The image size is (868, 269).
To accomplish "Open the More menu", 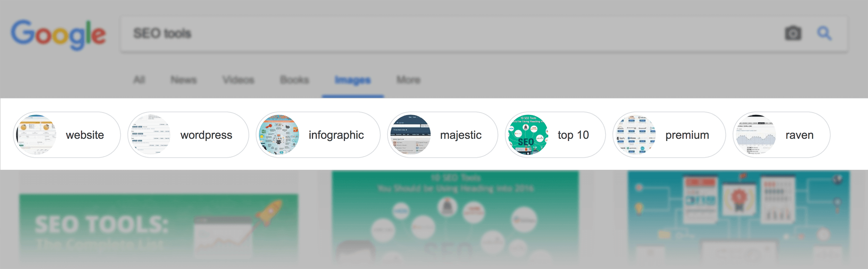I will point(408,80).
